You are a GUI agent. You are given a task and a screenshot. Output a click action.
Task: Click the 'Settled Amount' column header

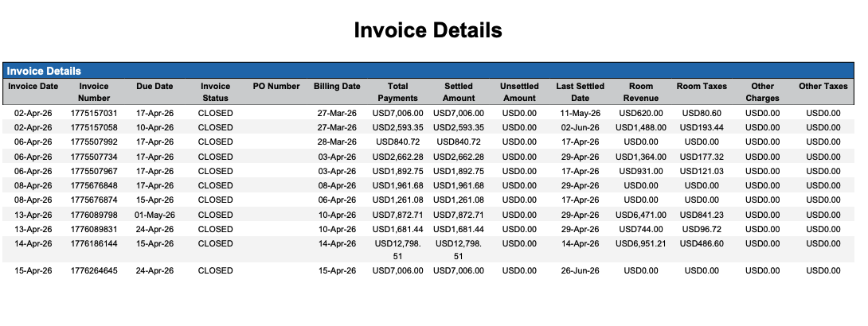click(459, 91)
